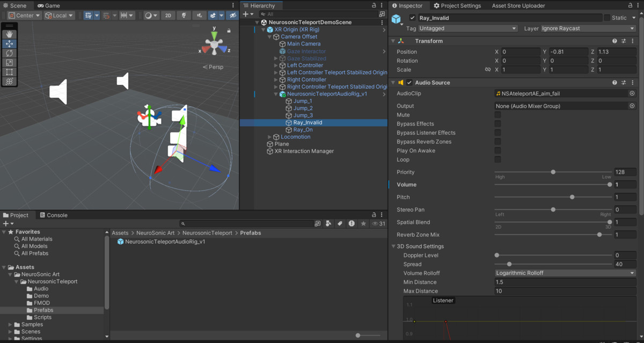Click the Spatial Blend slider handle
The width and height of the screenshot is (644, 343).
(x=609, y=222)
